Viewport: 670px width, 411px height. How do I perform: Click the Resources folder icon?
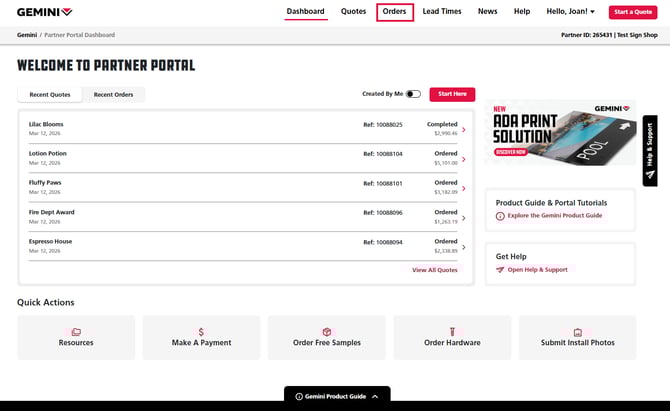tap(76, 332)
